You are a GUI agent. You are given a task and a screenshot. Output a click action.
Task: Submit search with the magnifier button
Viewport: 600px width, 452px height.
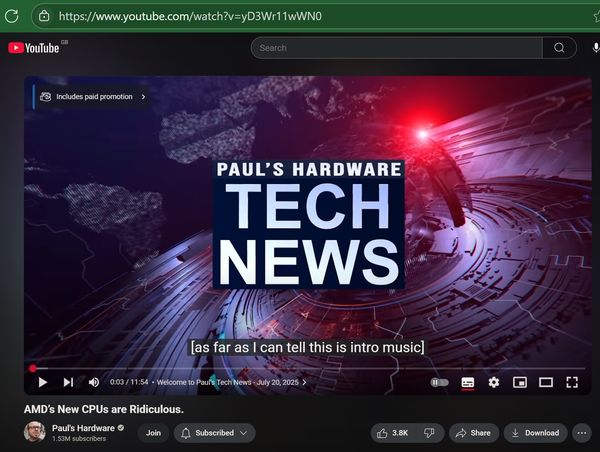559,48
